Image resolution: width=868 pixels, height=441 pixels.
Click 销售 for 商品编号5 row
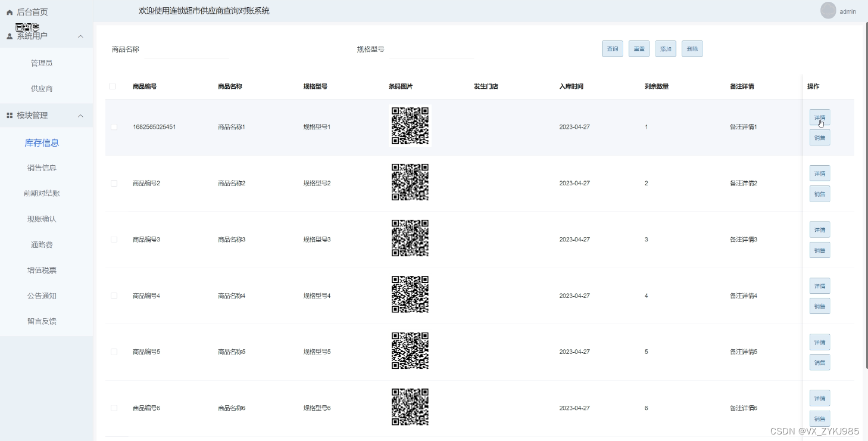[x=820, y=362]
